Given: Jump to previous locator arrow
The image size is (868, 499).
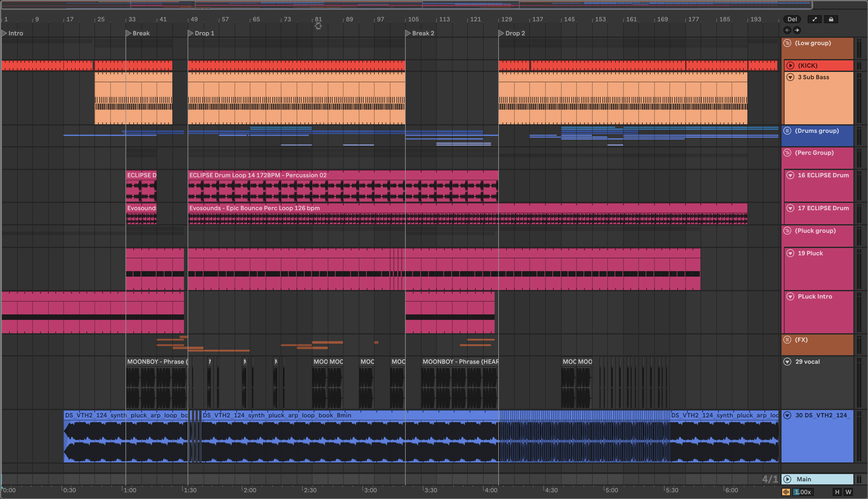Looking at the screenshot, I should (x=787, y=30).
